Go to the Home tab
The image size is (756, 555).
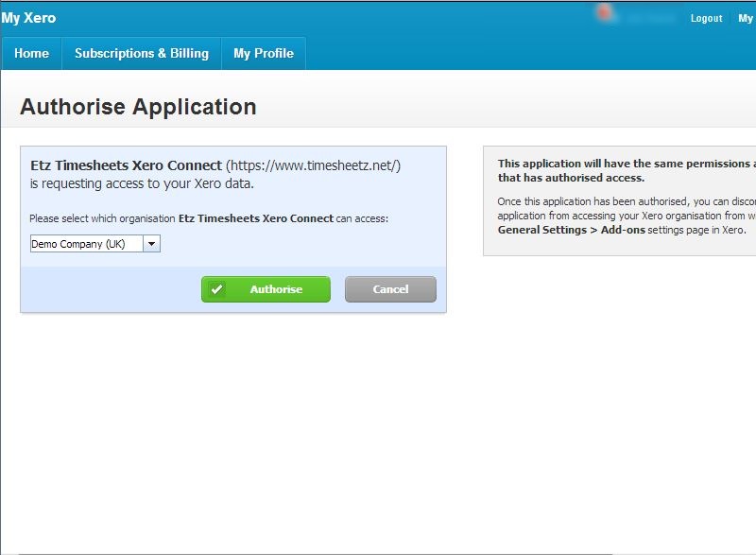[32, 54]
